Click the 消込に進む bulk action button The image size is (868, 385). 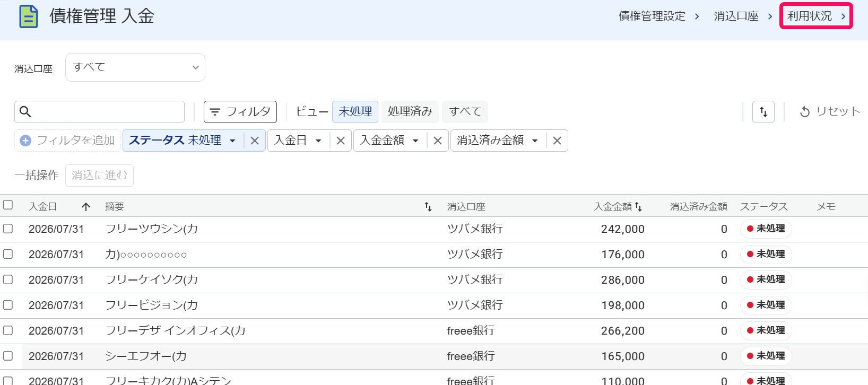point(99,176)
